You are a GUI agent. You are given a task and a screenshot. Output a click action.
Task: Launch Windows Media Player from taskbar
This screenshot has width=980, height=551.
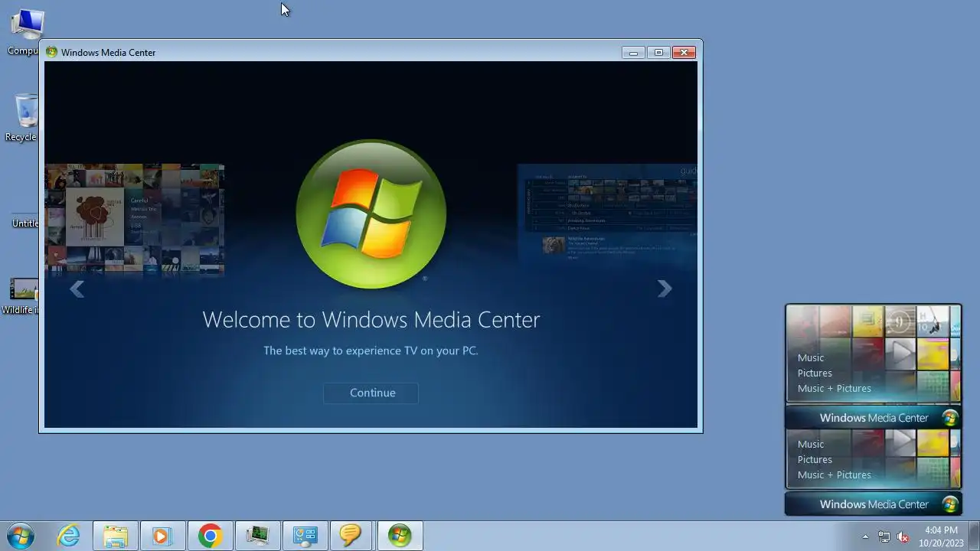(x=162, y=536)
